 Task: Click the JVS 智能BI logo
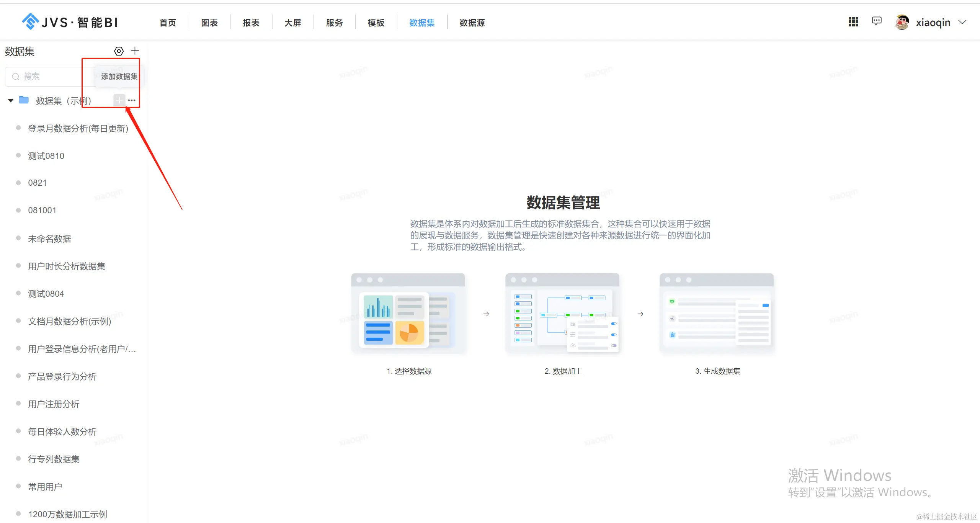point(70,22)
